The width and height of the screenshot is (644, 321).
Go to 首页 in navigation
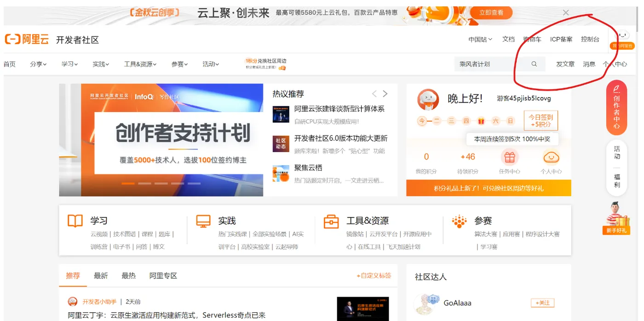pyautogui.click(x=10, y=64)
